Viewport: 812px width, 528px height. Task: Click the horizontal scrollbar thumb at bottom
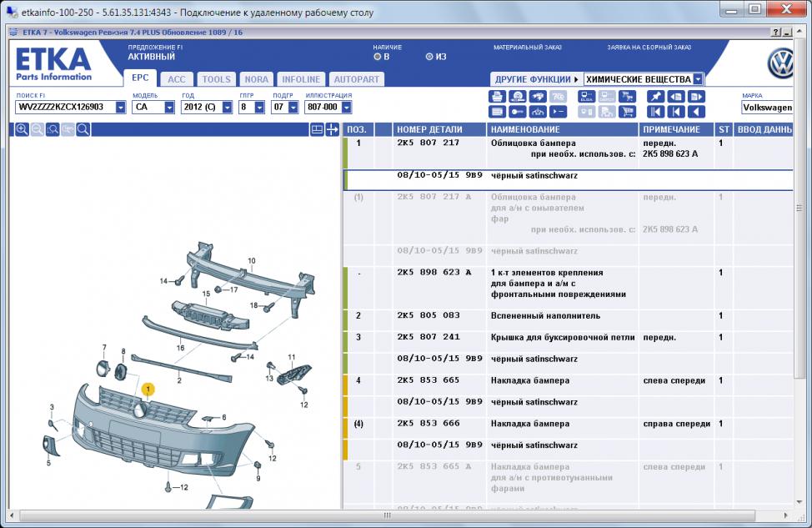pyautogui.click(x=387, y=515)
